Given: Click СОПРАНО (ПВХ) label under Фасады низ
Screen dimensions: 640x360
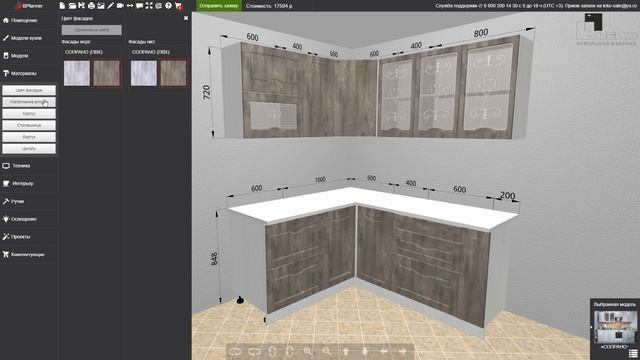Looking at the screenshot, I should click(151, 52).
